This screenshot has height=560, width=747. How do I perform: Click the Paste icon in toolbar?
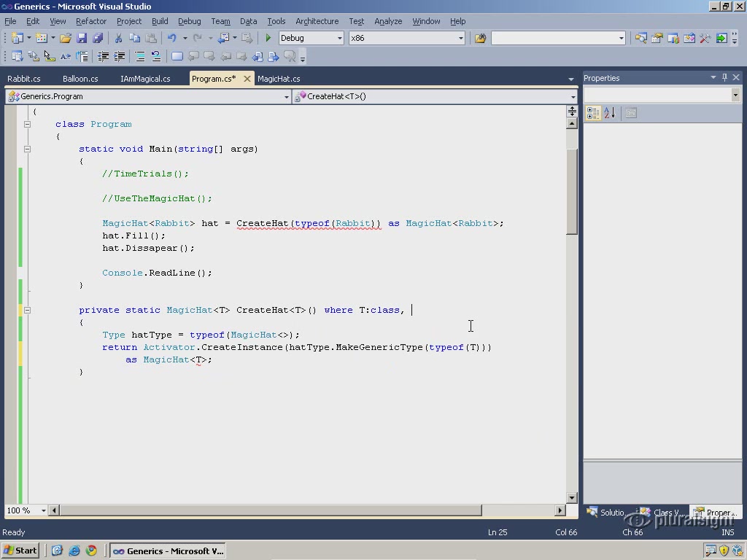[150, 38]
